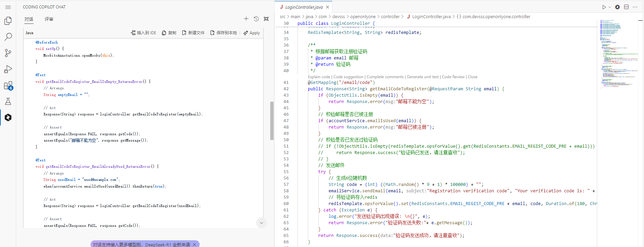Image resolution: width=644 pixels, height=247 pixels.
Task: Click Code suggestion CodeLens link
Action: coord(348,77)
